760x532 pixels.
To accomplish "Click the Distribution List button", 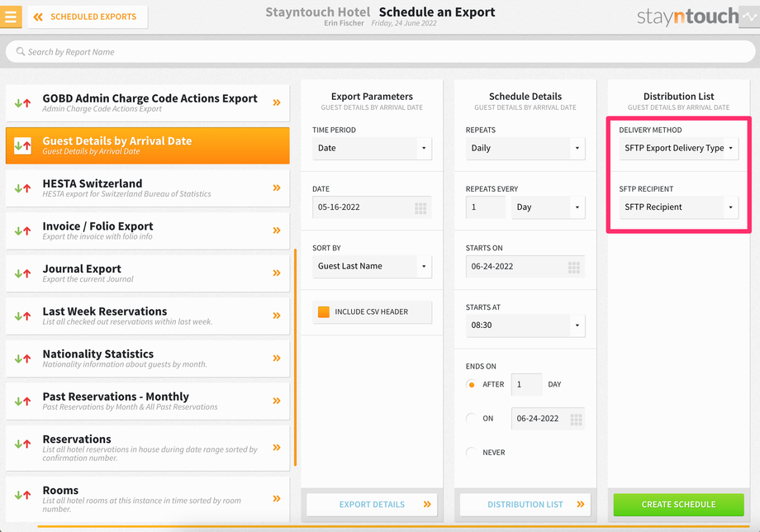I will coord(525,505).
